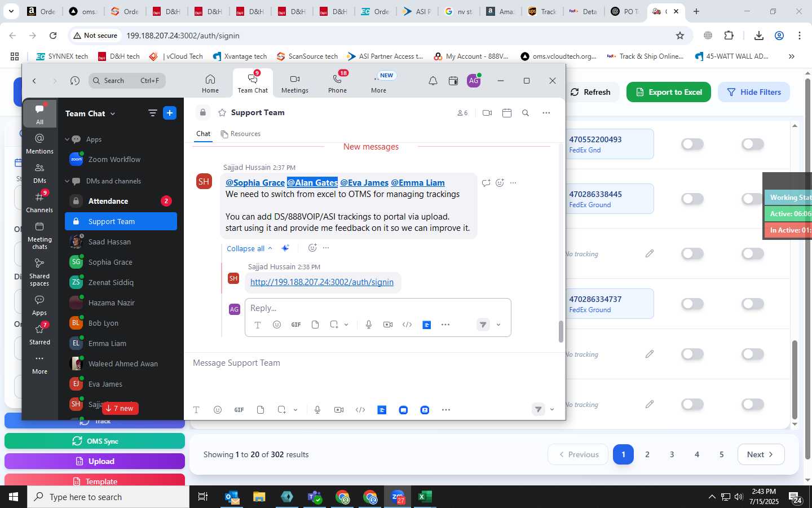Click the AI sparkle summarize icon

[x=285, y=248]
